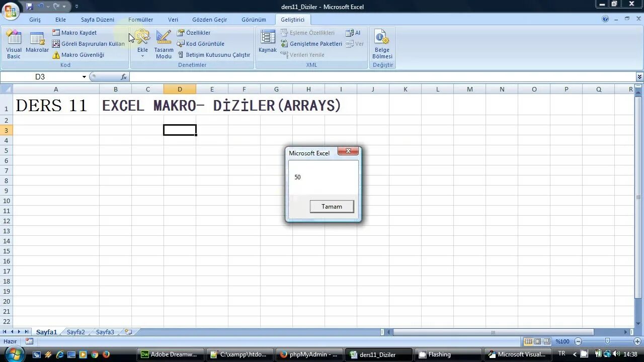Switch to Sayfa3 sheet tab
644x362 pixels.
point(105,332)
